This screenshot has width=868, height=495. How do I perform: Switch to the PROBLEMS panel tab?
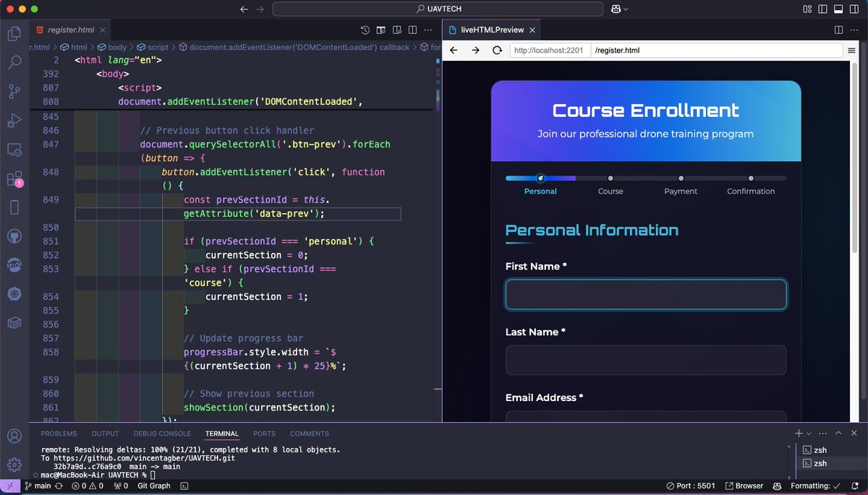59,434
